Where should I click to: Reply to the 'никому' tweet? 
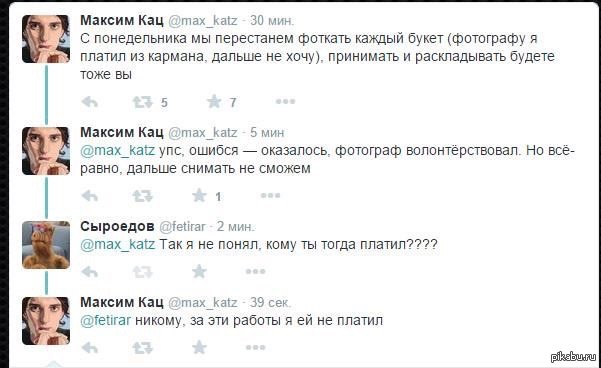90,348
